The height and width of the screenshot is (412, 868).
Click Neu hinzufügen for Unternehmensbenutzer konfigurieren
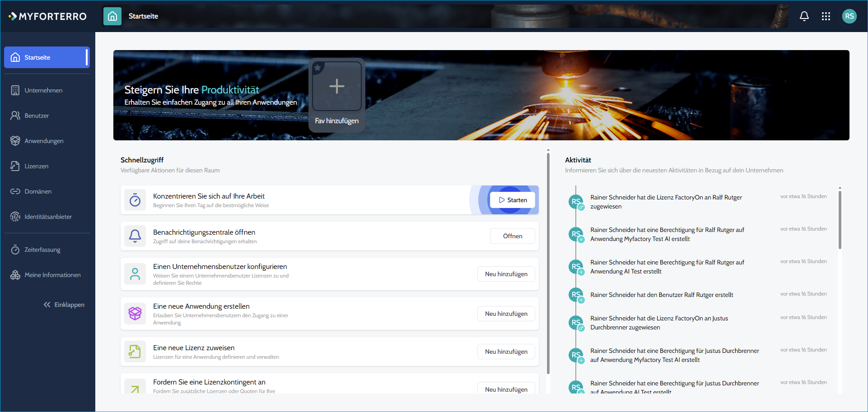pyautogui.click(x=506, y=274)
